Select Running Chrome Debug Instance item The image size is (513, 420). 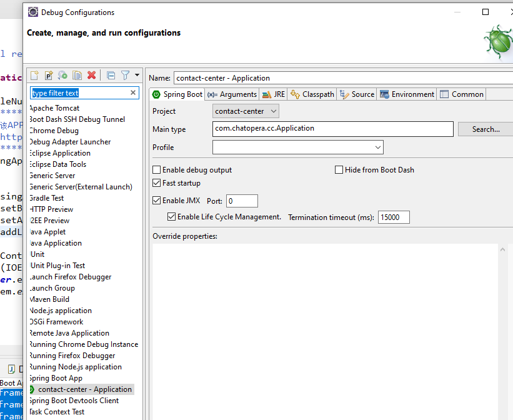coord(84,344)
